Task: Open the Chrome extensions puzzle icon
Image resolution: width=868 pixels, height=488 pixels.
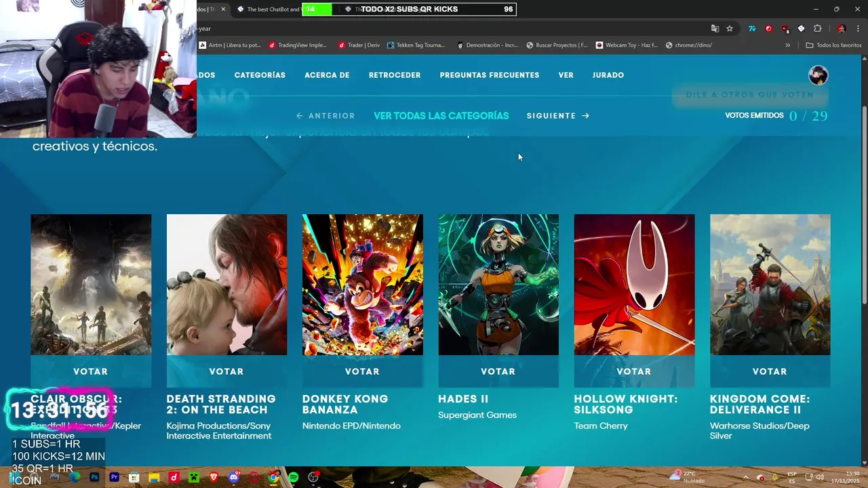Action: click(x=817, y=28)
